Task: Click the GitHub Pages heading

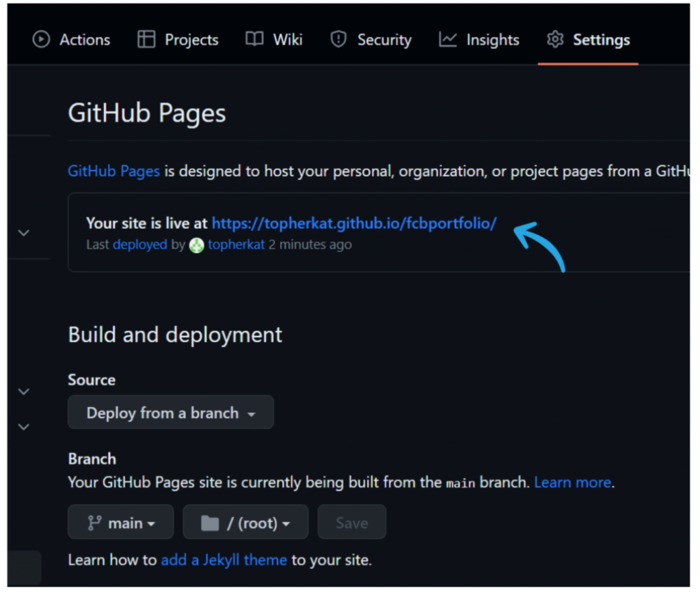Action: pyautogui.click(x=147, y=113)
